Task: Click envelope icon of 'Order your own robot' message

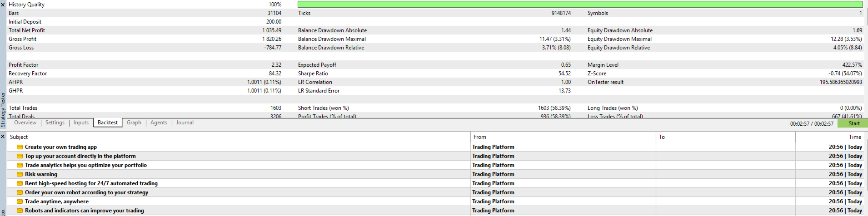Action: point(20,192)
